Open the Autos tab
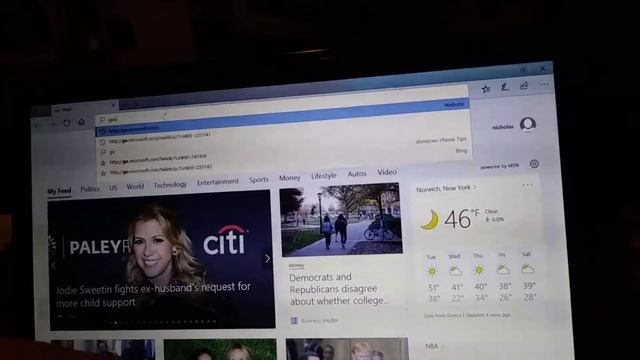The image size is (640, 360). [357, 174]
